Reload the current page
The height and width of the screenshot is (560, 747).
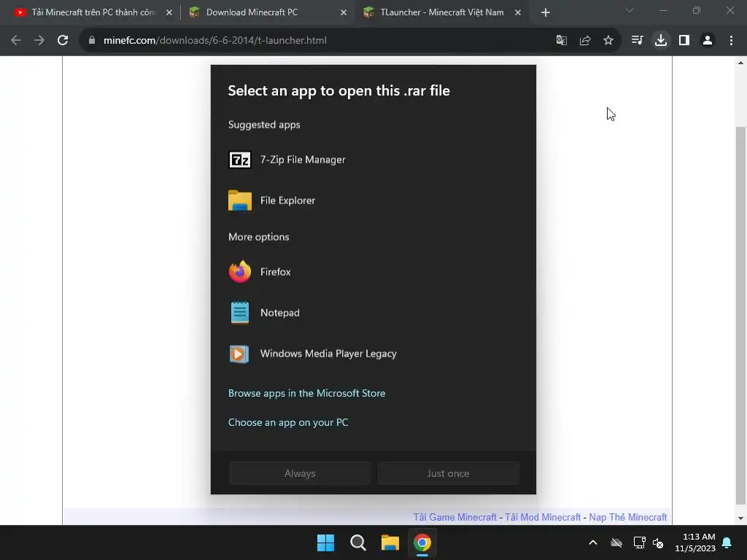63,41
